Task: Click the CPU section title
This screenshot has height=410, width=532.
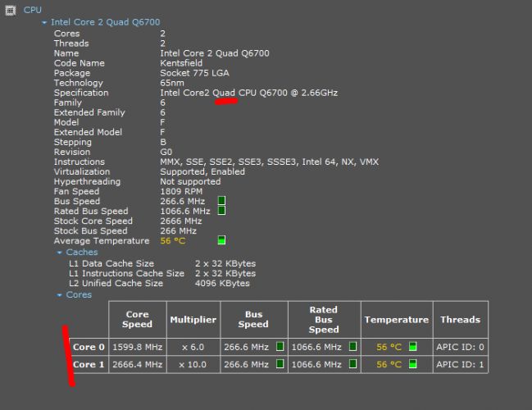Action: point(33,10)
